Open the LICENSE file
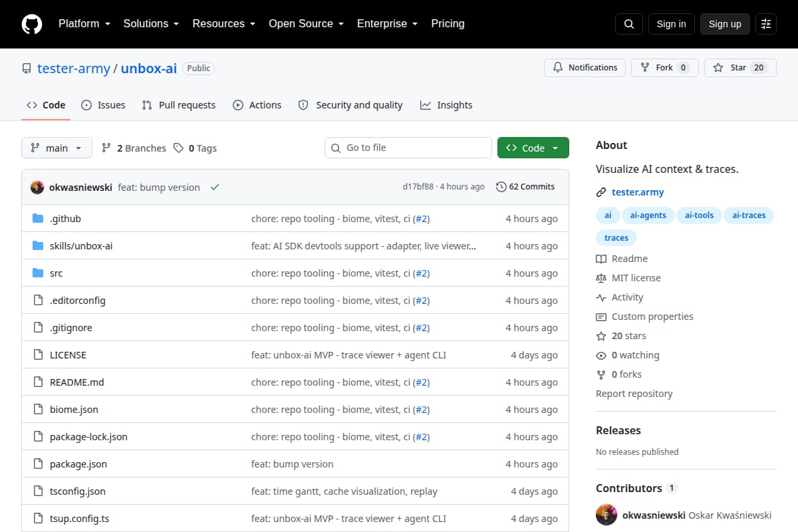Viewport: 798px width, 532px height. 68,355
